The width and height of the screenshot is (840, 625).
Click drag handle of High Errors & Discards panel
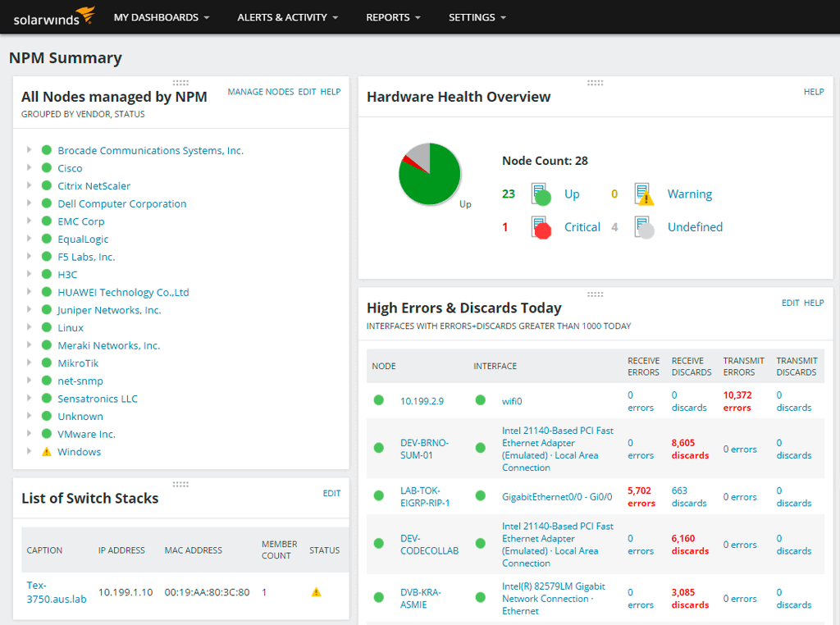click(596, 294)
